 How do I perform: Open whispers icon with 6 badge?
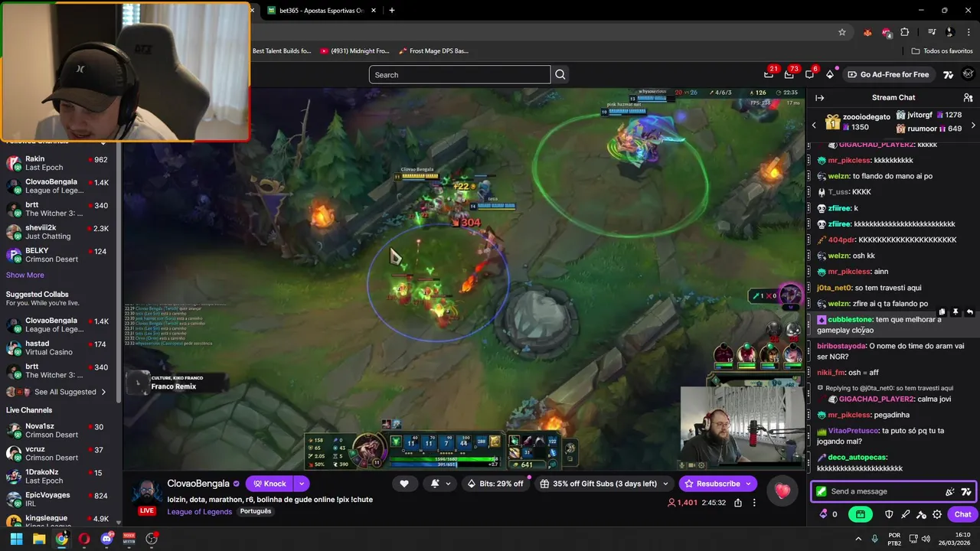(810, 74)
